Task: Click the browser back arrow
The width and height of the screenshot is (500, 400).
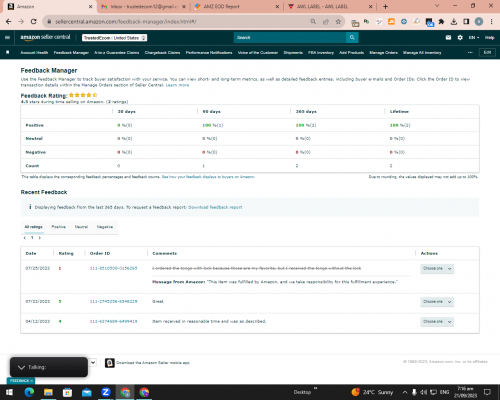Action: (x=9, y=22)
